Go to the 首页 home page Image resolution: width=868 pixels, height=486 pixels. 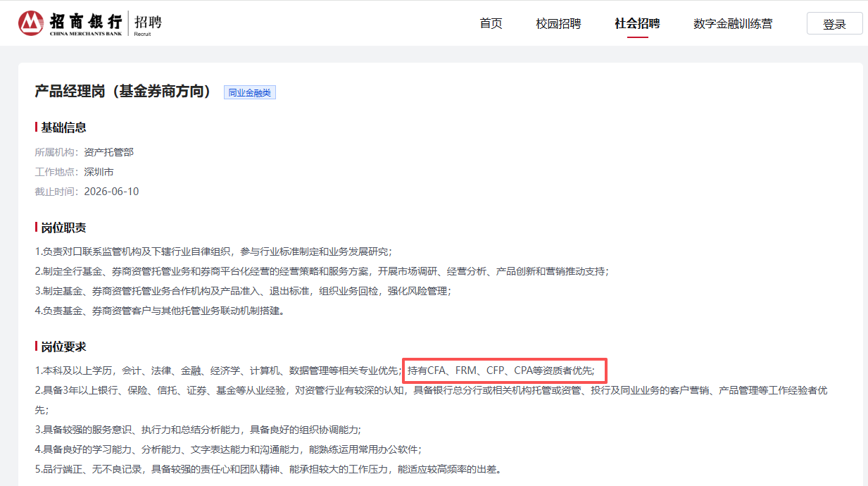click(x=491, y=23)
